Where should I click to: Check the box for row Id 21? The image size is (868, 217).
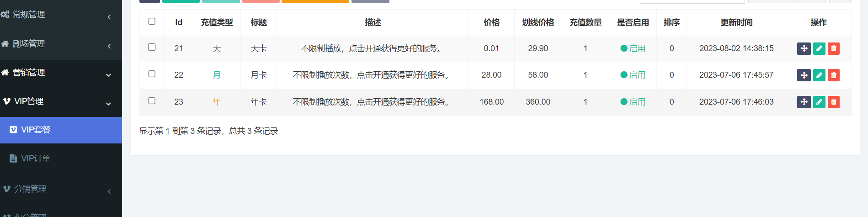152,48
